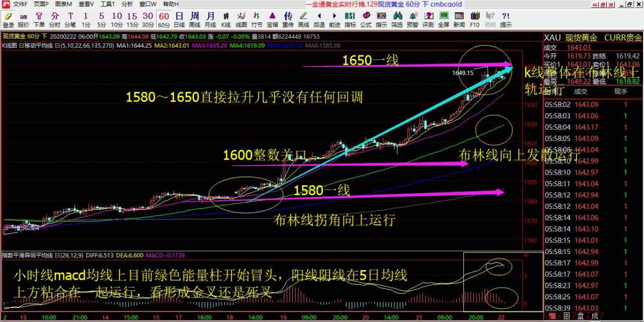Activate the 画线 draw line tool

(303, 20)
